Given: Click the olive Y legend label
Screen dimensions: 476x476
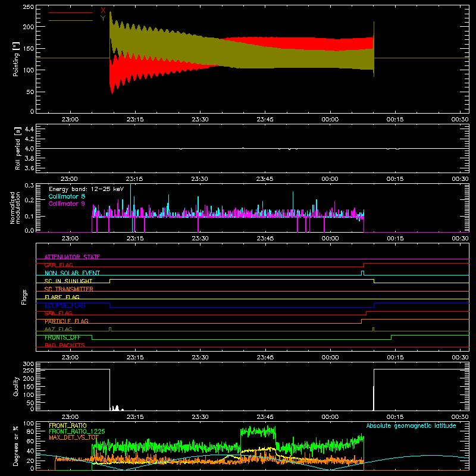Looking at the screenshot, I should [x=103, y=18].
